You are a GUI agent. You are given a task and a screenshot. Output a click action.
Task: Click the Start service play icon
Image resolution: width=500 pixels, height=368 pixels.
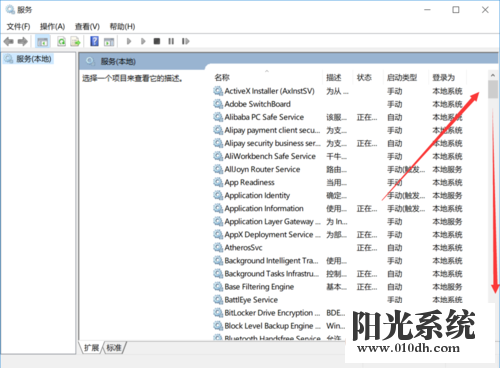click(129, 41)
